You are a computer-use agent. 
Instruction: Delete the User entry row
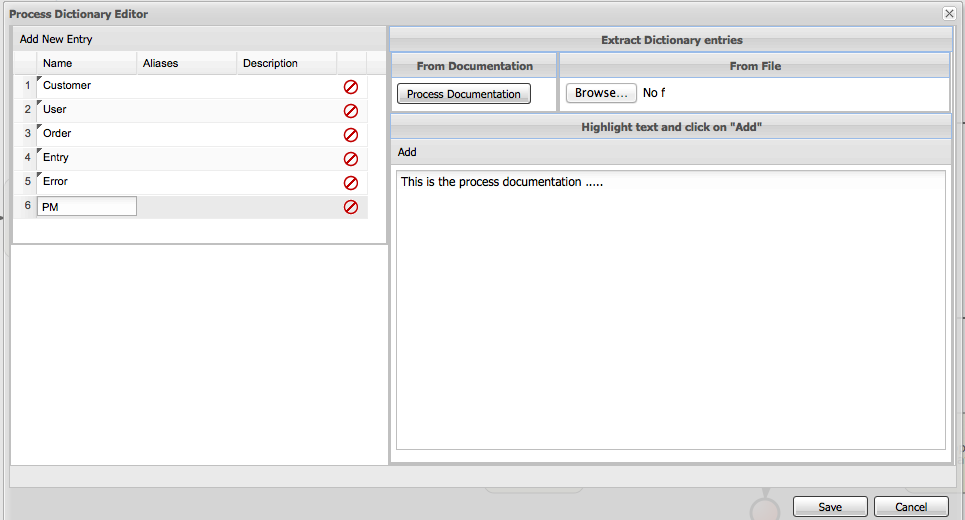click(x=351, y=111)
